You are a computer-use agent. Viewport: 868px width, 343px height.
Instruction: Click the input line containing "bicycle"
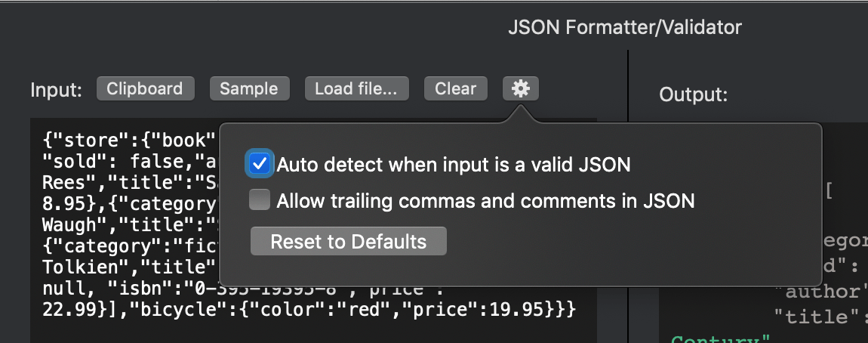click(x=310, y=310)
